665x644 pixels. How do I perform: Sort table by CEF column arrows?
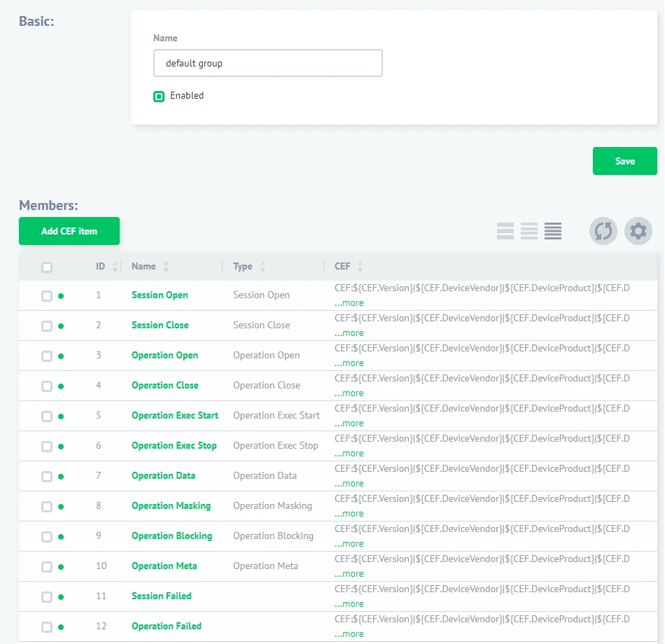pyautogui.click(x=360, y=267)
